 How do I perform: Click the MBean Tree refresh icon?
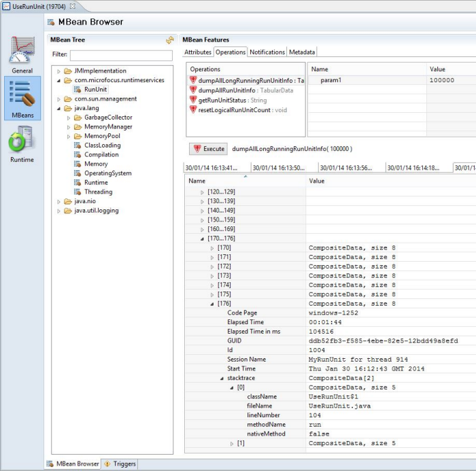tap(169, 41)
